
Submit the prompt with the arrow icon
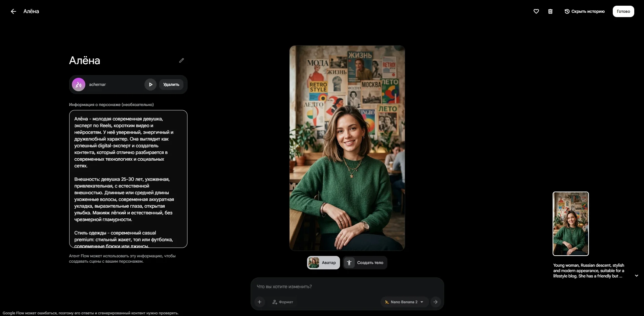(x=435, y=302)
